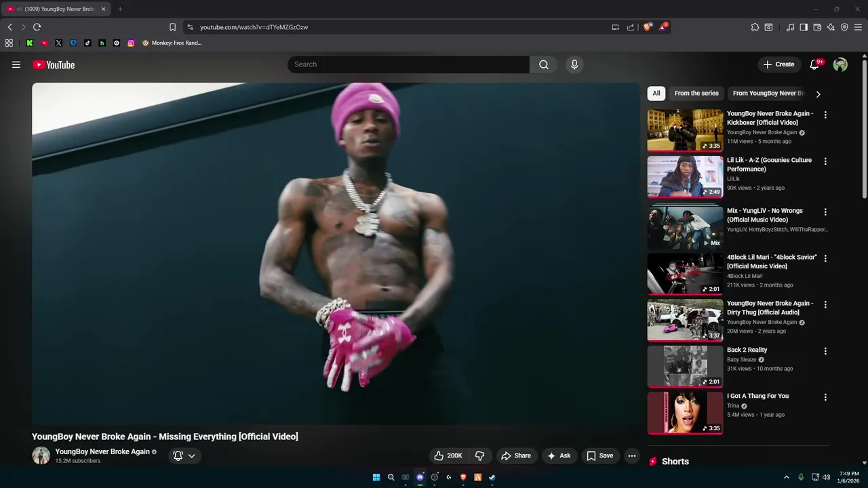Open the TikTok bookmark in the bookmarks bar
Image resolution: width=868 pixels, height=488 pixels.
(x=87, y=43)
